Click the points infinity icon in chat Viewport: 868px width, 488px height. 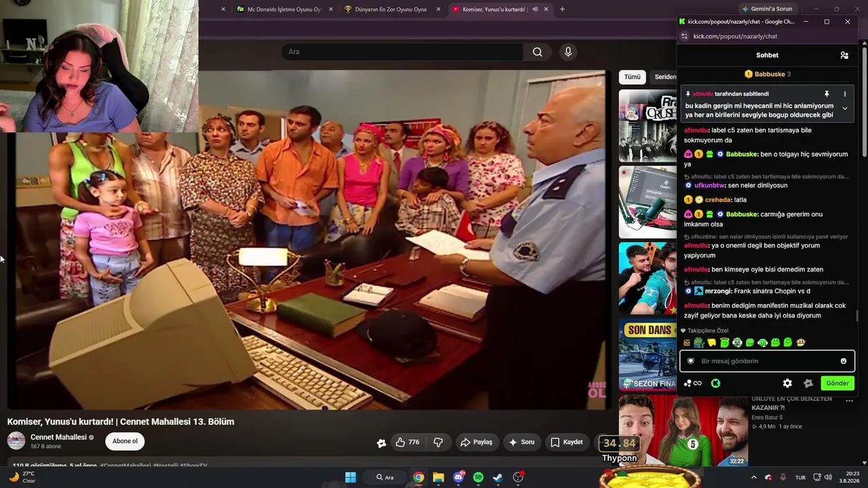click(693, 384)
